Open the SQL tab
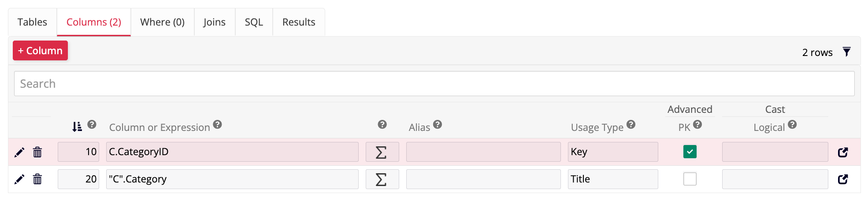 (254, 22)
